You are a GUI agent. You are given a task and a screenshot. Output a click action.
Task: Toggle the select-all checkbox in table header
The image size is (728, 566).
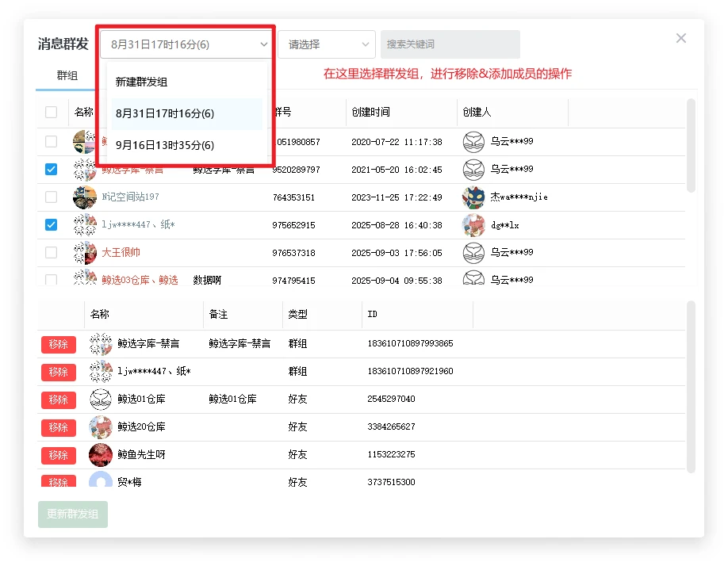pos(52,113)
